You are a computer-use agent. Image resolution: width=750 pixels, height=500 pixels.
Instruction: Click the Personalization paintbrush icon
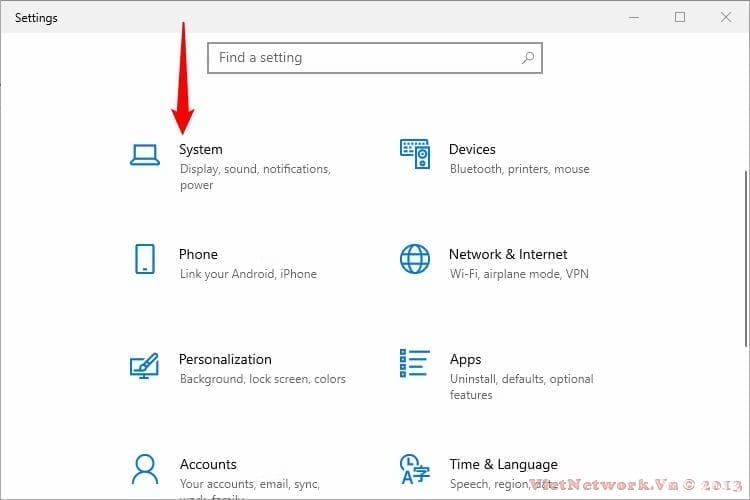(145, 365)
